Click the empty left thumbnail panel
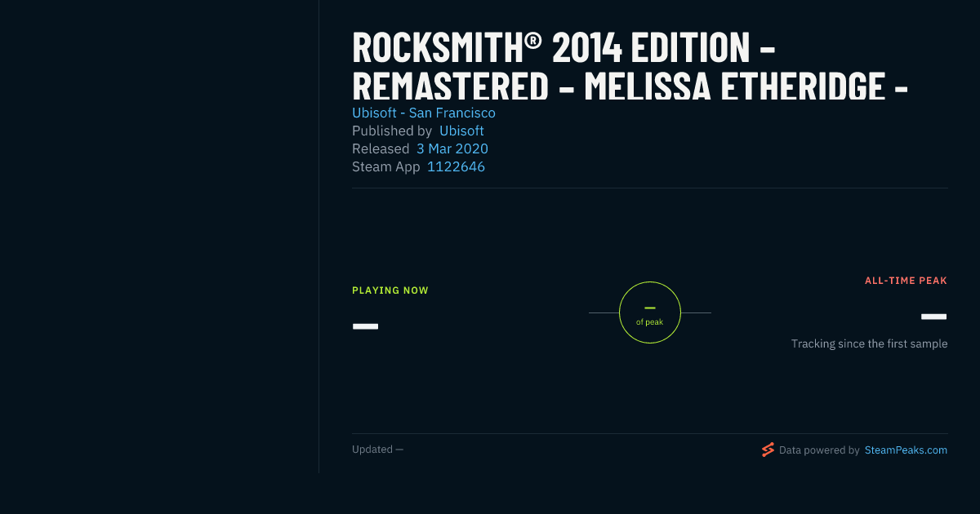The width and height of the screenshot is (980, 514). pyautogui.click(x=159, y=237)
